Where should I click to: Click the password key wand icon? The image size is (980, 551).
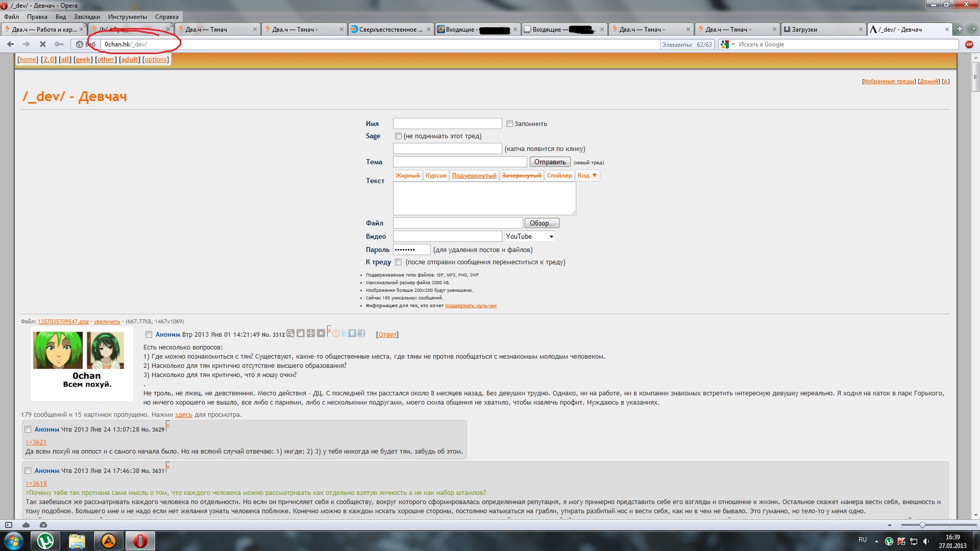pyautogui.click(x=59, y=44)
